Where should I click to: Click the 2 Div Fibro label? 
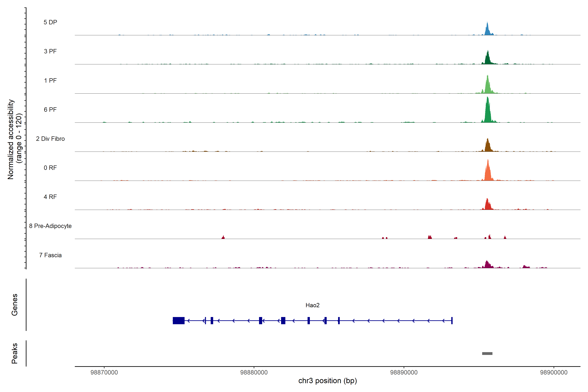point(50,139)
